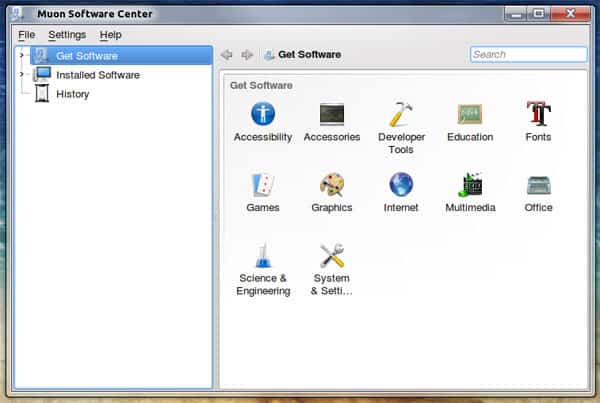Click the Get Software breadcrumb label

coord(310,55)
